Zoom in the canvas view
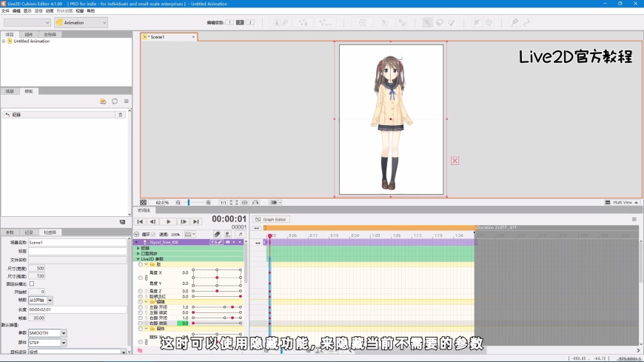 (208, 203)
